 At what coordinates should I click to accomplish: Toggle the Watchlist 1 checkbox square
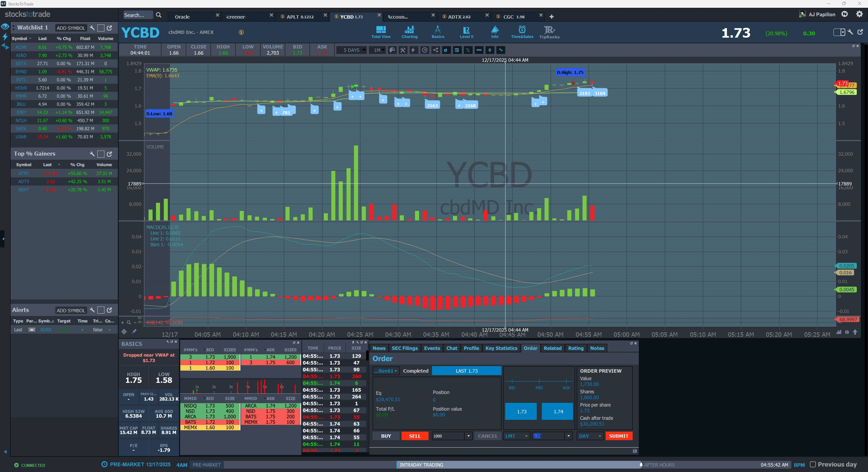(x=101, y=28)
